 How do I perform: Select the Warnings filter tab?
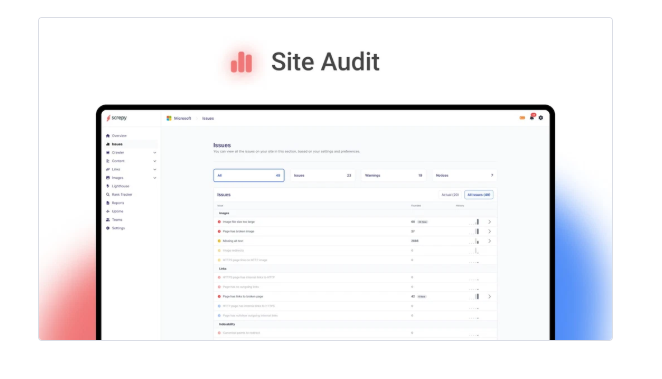pos(393,176)
